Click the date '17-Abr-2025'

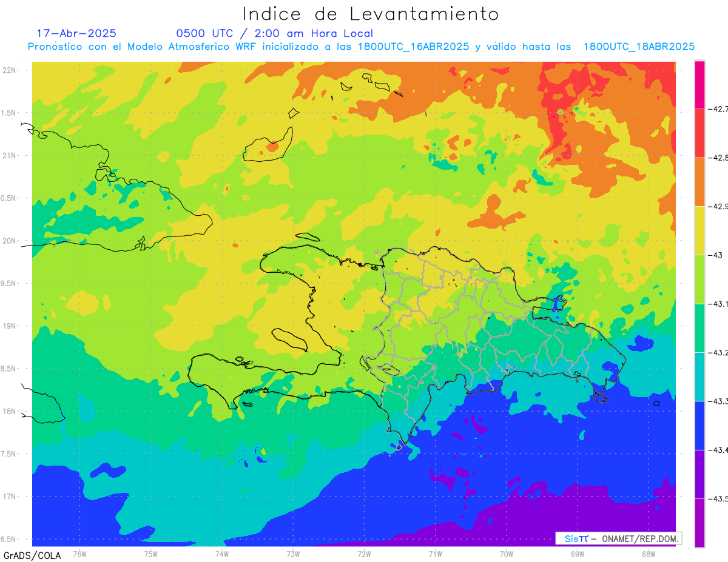tap(76, 33)
